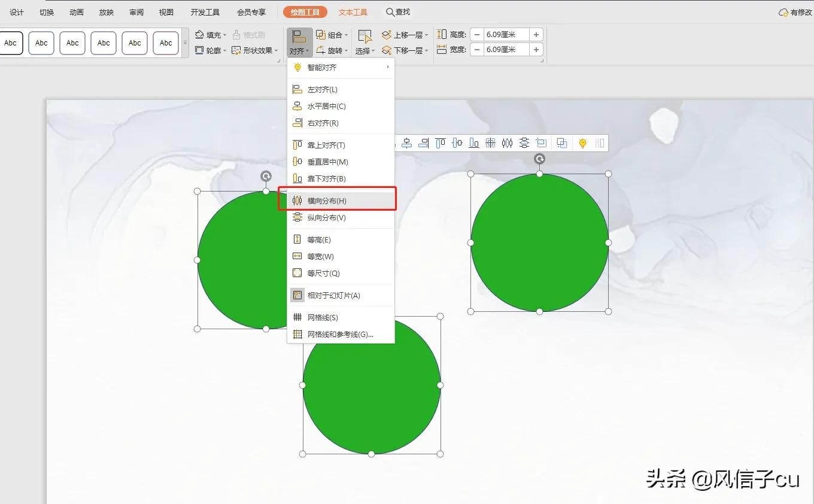Open the 开发工具 tab

pos(205,12)
